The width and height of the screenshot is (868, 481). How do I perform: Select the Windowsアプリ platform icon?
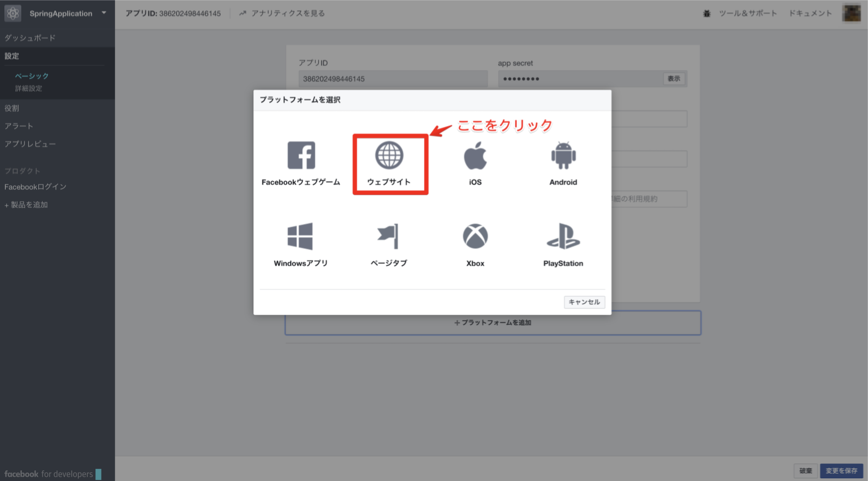300,237
